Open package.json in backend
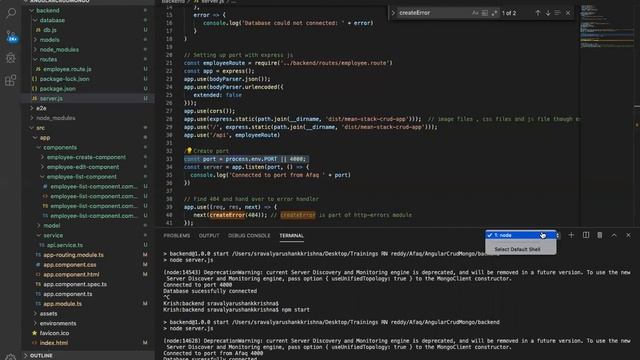Image resolution: width=640 pixels, height=360 pixels. pyautogui.click(x=58, y=89)
